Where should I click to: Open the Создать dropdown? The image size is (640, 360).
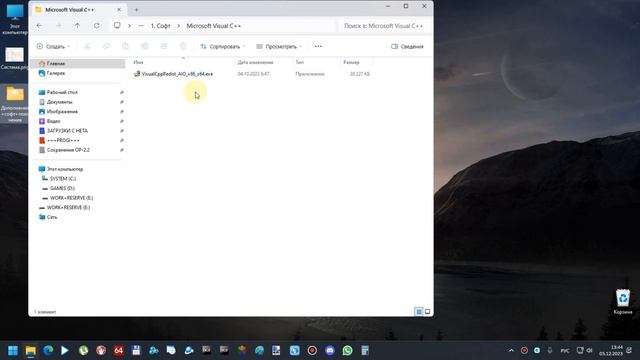click(53, 47)
